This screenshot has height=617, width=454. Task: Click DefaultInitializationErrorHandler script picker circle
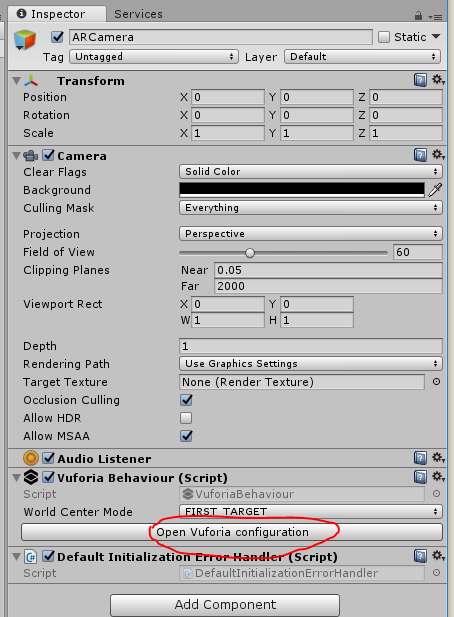(x=436, y=573)
